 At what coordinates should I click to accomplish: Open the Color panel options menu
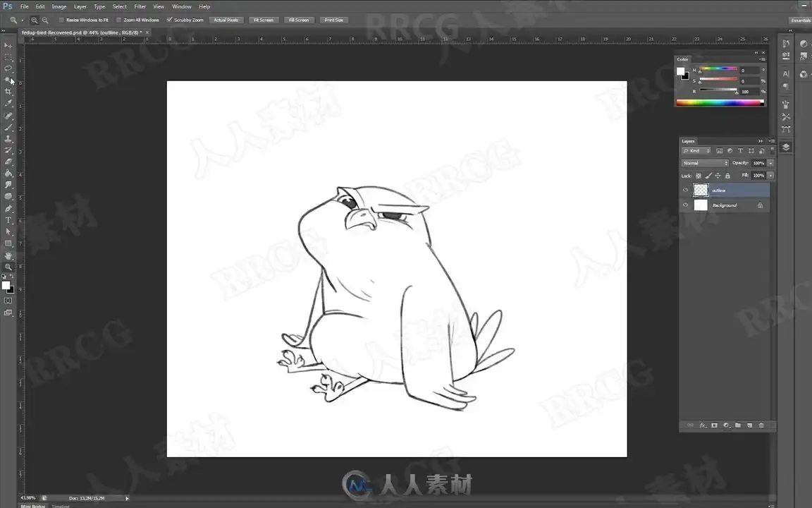tap(762, 59)
